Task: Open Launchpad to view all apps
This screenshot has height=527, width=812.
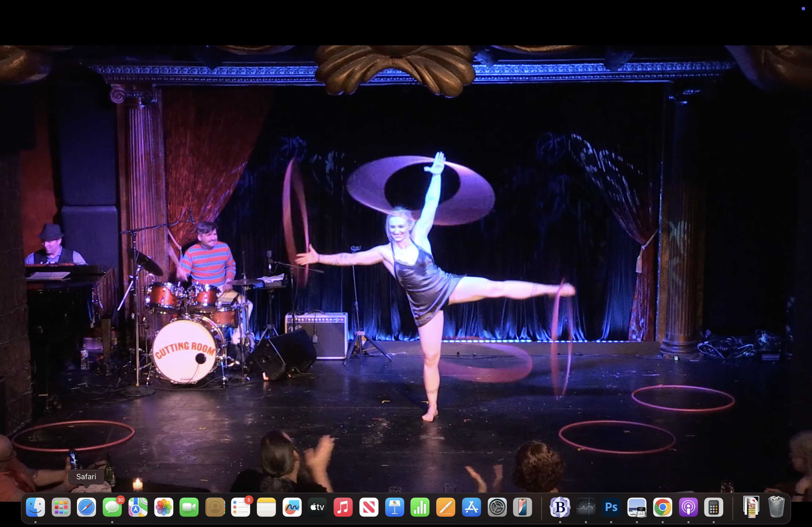Action: click(x=61, y=508)
